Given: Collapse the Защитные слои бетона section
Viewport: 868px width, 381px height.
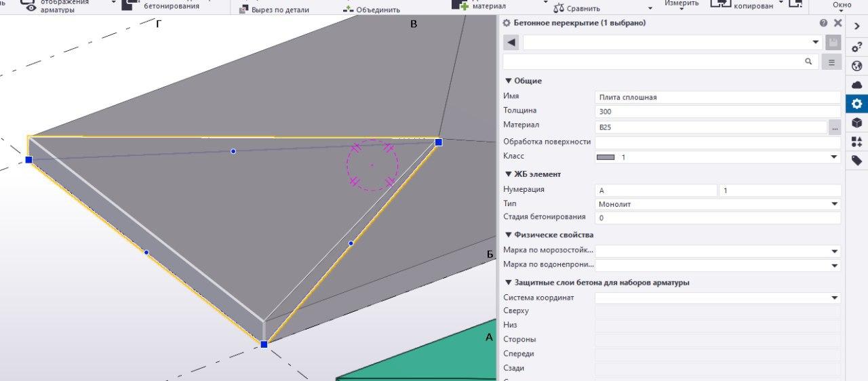Looking at the screenshot, I should click(509, 282).
